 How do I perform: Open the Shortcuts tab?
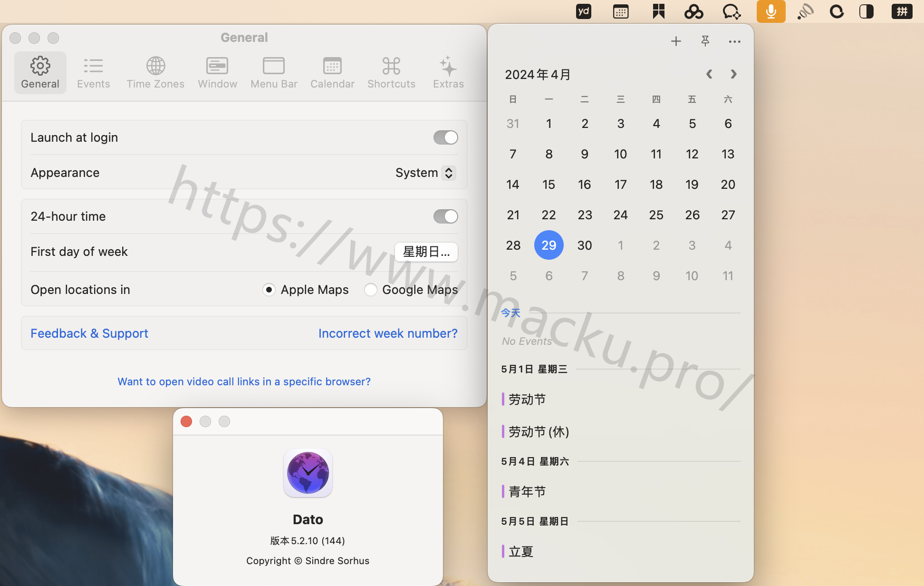[391, 73]
